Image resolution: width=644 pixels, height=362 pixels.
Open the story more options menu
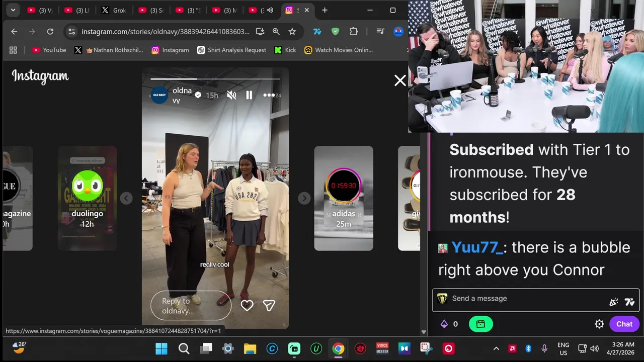point(269,95)
